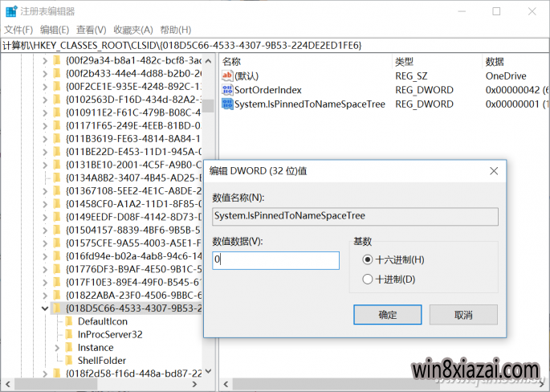
Task: Select the {016fd94e-b02a-4ab8 key label
Action: click(x=133, y=256)
